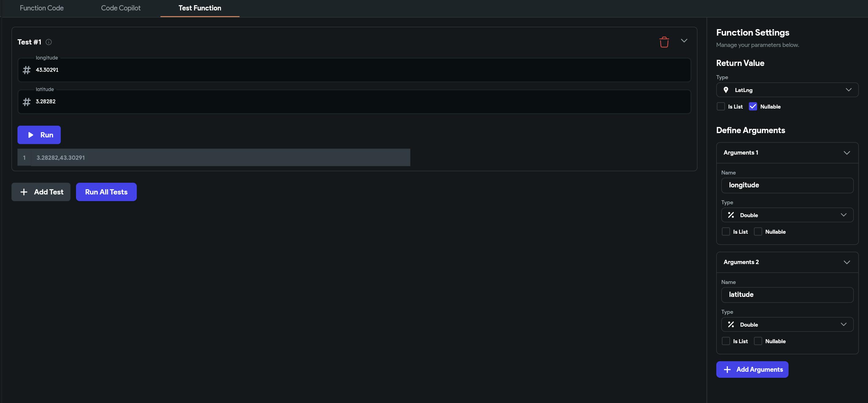Viewport: 868px width, 403px height.
Task: Click the Double type icon in Arguments 1
Action: click(x=730, y=215)
